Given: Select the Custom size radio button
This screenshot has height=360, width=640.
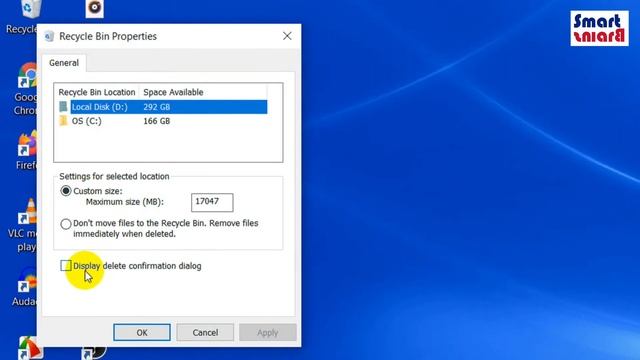Looking at the screenshot, I should (66, 191).
